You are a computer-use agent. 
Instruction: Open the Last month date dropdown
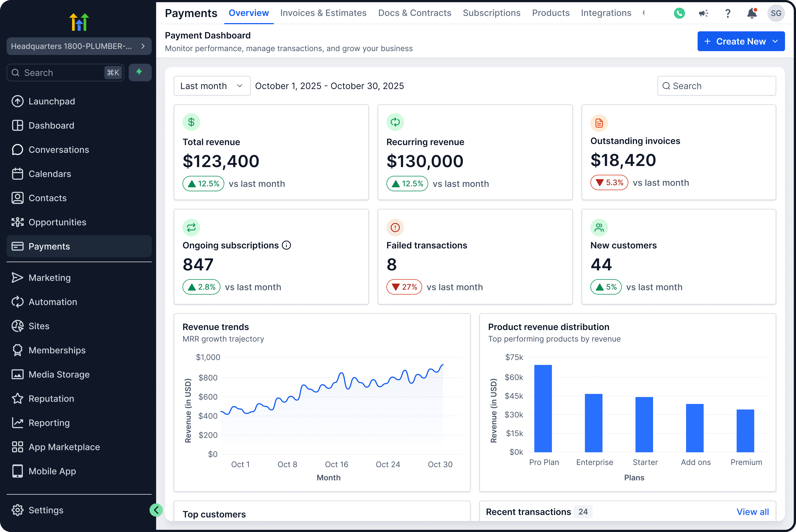tap(212, 86)
